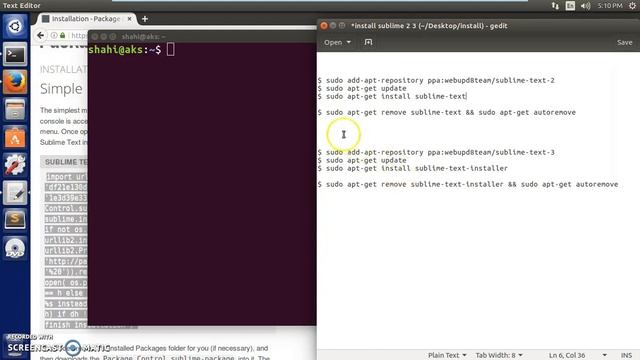Click line 'sudo apt-get remove sublime-text-installer'
640x360 pixels.
click(414, 184)
